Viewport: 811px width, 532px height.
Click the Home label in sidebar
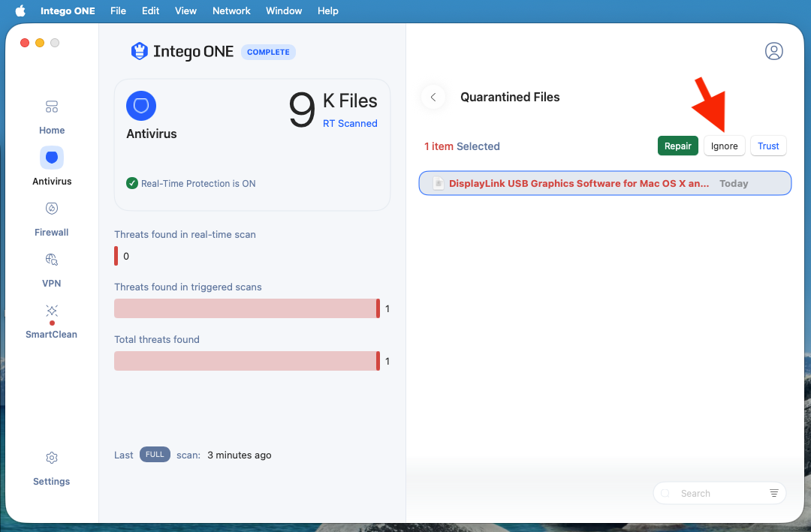click(52, 131)
